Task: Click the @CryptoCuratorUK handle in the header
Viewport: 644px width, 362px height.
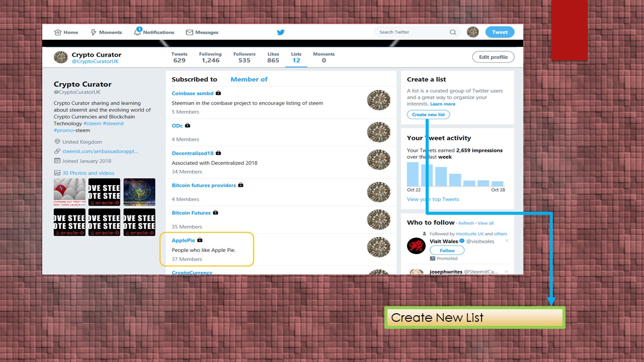Action: click(x=95, y=62)
